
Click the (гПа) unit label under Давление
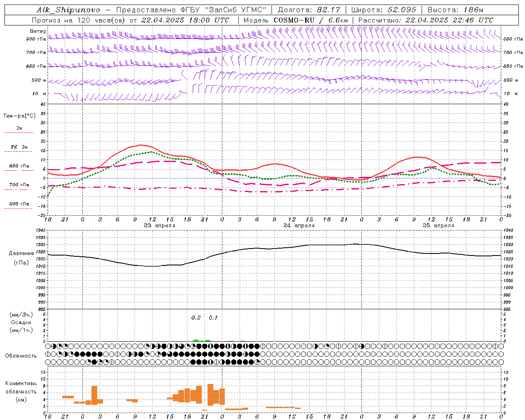[x=21, y=262]
